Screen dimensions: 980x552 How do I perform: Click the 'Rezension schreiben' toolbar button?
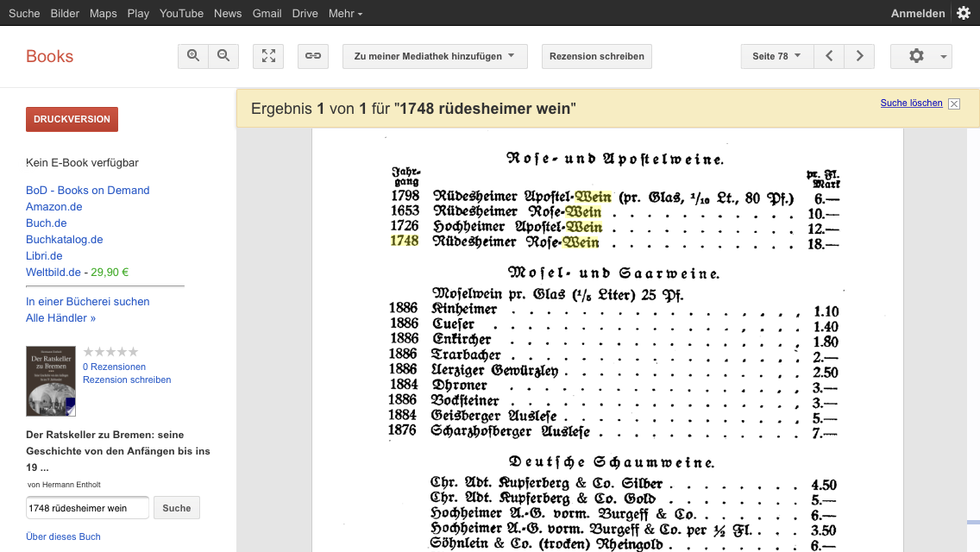coord(597,56)
